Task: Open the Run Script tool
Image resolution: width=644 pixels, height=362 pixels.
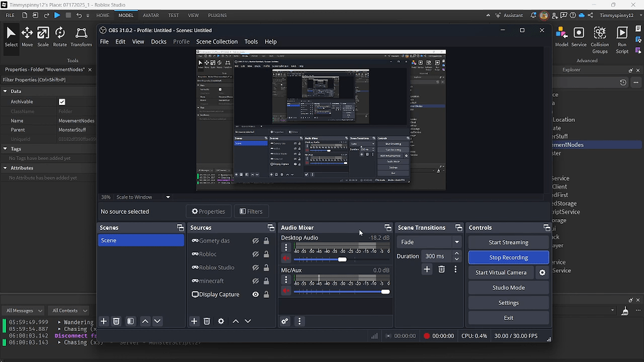Action: 622,40
